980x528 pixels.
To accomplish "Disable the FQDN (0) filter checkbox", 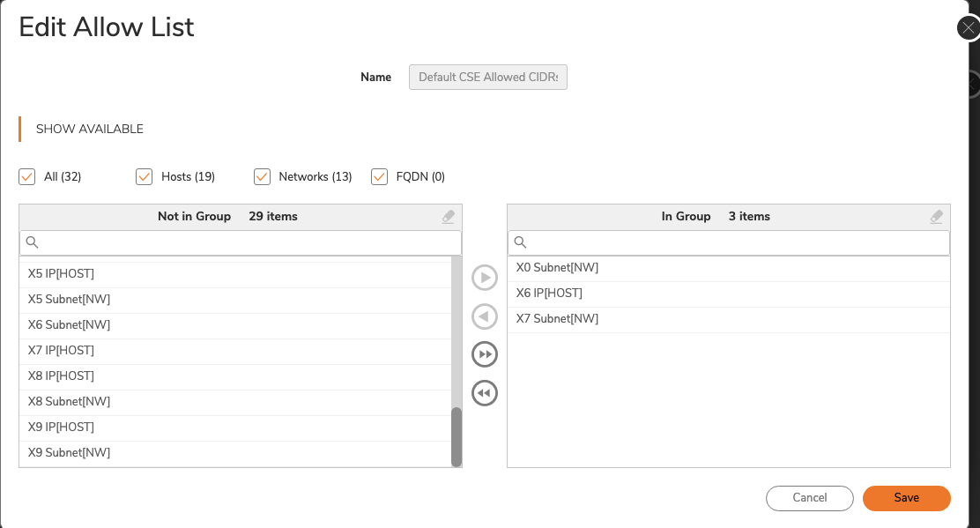I will coord(380,177).
